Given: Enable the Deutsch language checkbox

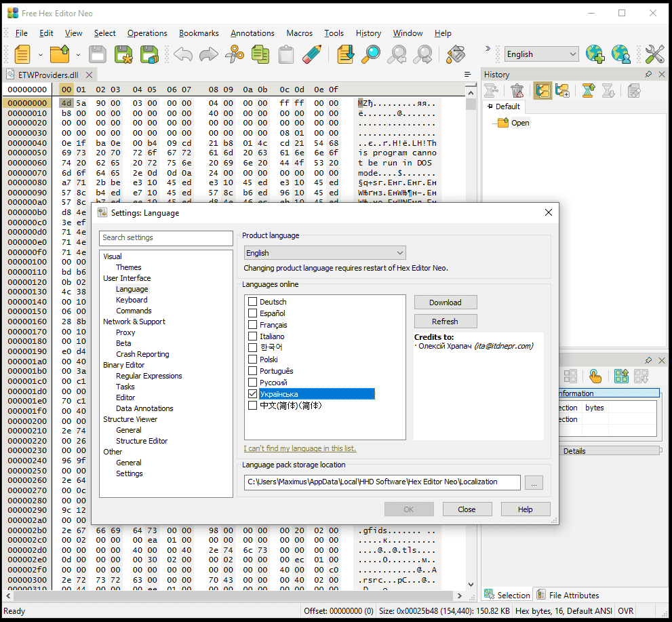Looking at the screenshot, I should [252, 302].
